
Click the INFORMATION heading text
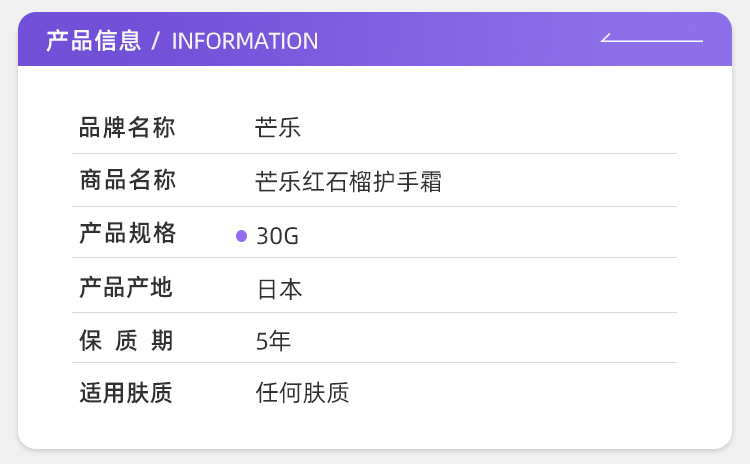coord(245,41)
